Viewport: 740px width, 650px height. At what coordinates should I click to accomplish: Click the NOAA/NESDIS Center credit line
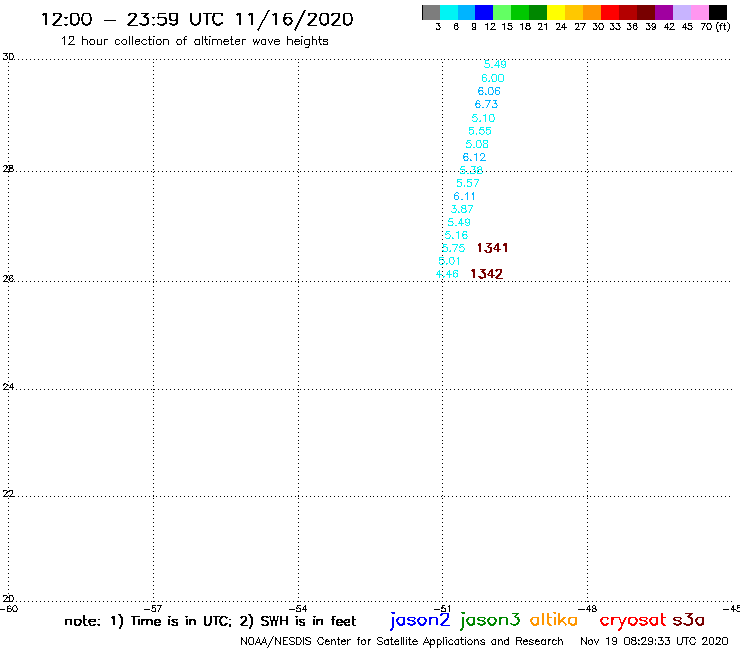pos(402,642)
